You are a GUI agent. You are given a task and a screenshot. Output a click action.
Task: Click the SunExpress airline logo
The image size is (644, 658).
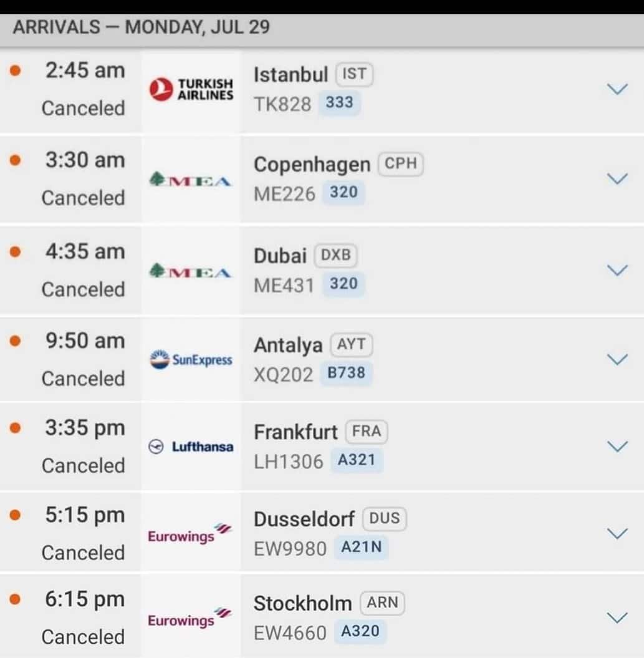click(191, 359)
